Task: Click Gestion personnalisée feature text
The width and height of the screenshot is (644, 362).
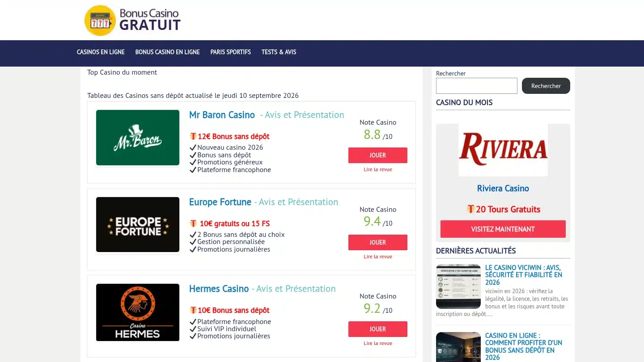Action: [x=231, y=242]
